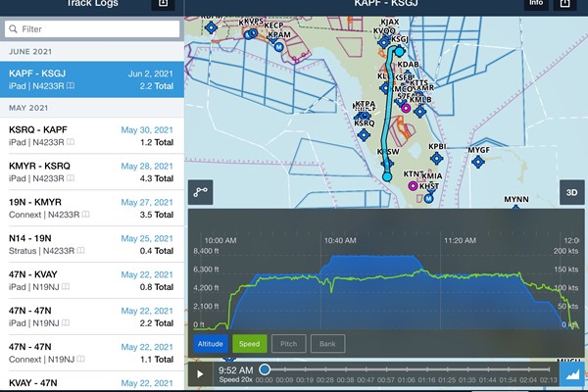Toggle the Speed graph overlay
Screen dimensions: 588x392
point(249,343)
